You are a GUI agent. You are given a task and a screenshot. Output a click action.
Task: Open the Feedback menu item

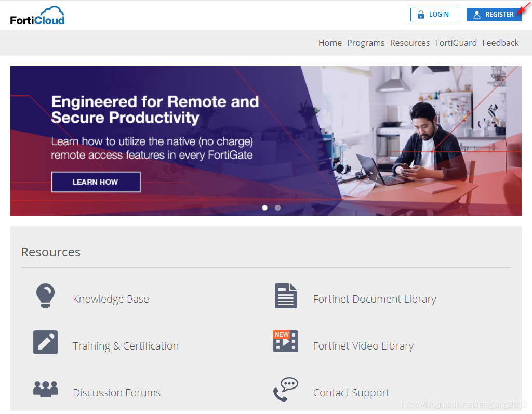500,43
